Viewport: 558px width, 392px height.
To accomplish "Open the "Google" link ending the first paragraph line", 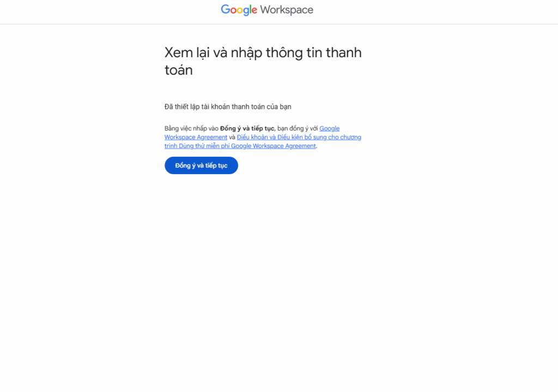I will click(330, 128).
